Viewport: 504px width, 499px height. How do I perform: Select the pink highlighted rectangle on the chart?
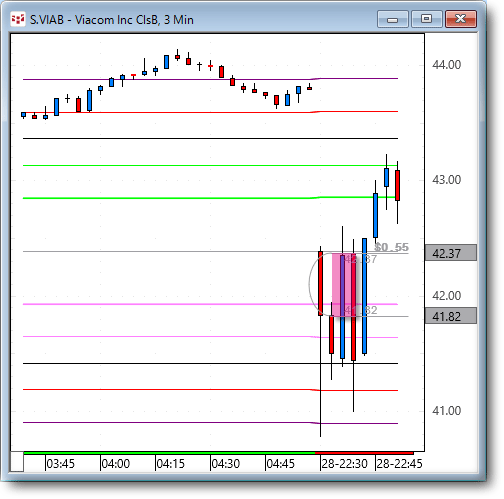(x=344, y=285)
